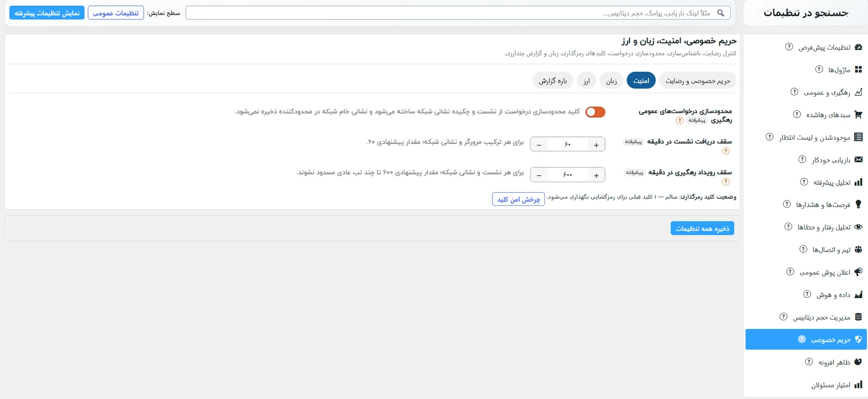This screenshot has height=399, width=868.
Task: Click the eye icon for تحلیل رفتار و خطاها
Action: tap(858, 227)
